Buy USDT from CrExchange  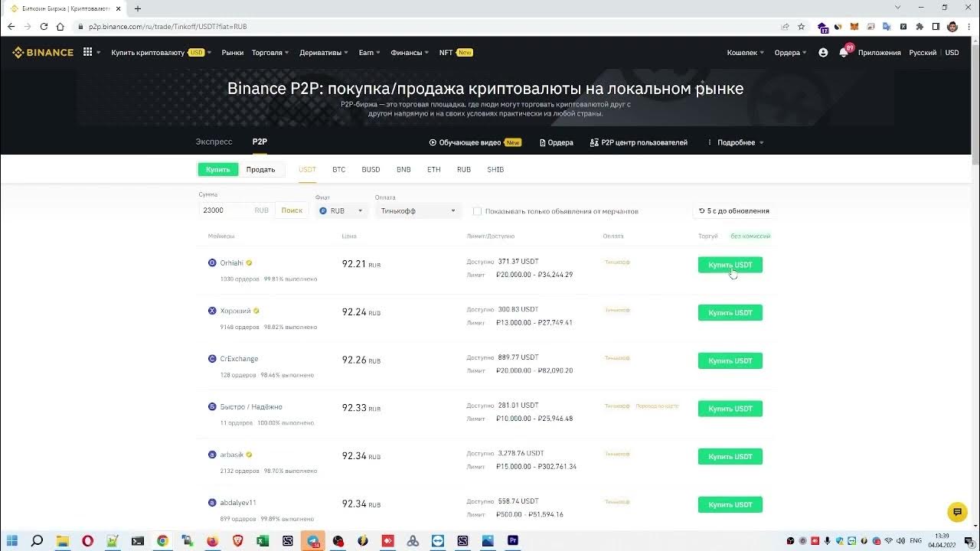click(730, 360)
